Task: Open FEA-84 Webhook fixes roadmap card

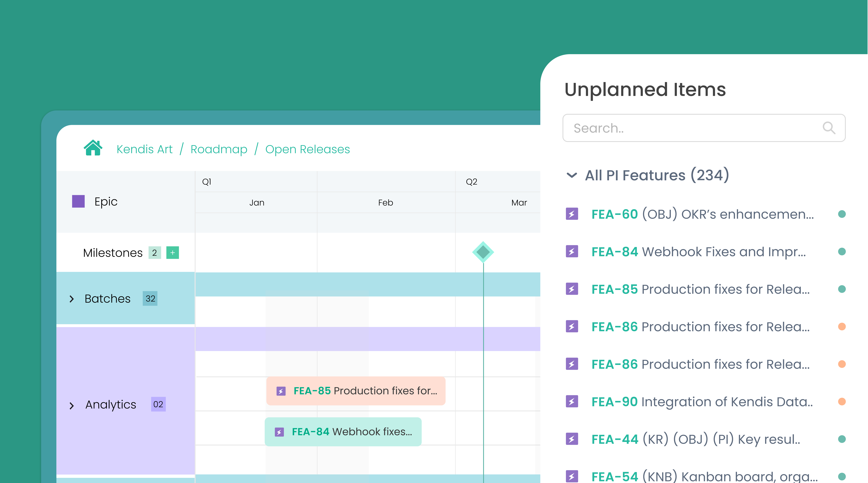Action: pyautogui.click(x=343, y=432)
